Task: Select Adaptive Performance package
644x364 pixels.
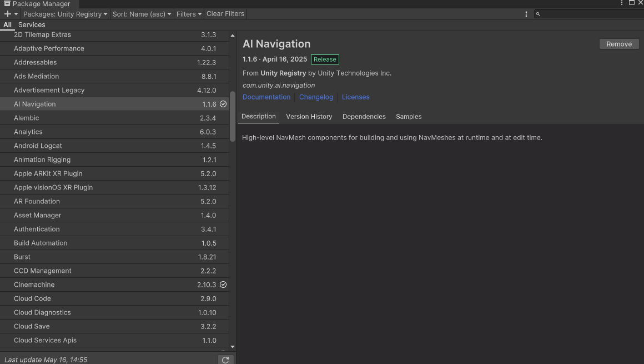Action: tap(114, 48)
